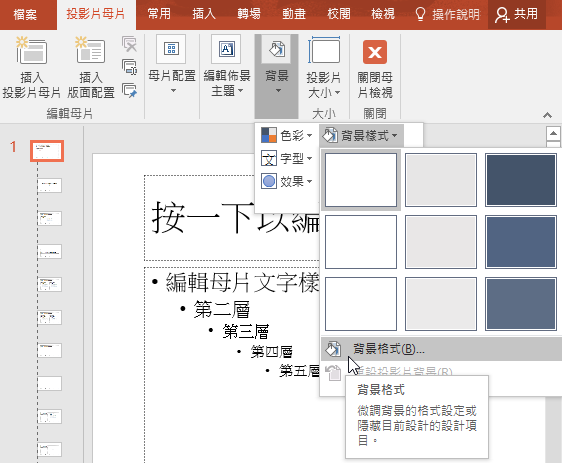Open Slide Size (投影片大小) dropdown
This screenshot has width=562, height=463.
[x=324, y=67]
